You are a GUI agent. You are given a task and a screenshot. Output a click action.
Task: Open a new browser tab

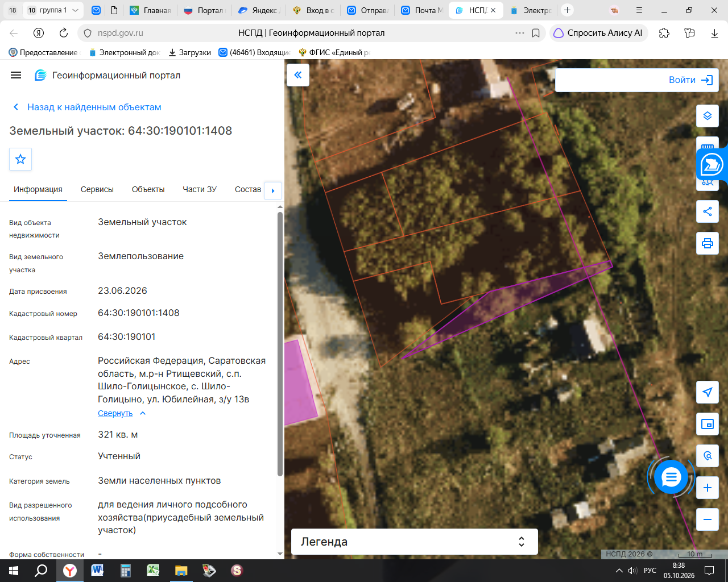(567, 10)
